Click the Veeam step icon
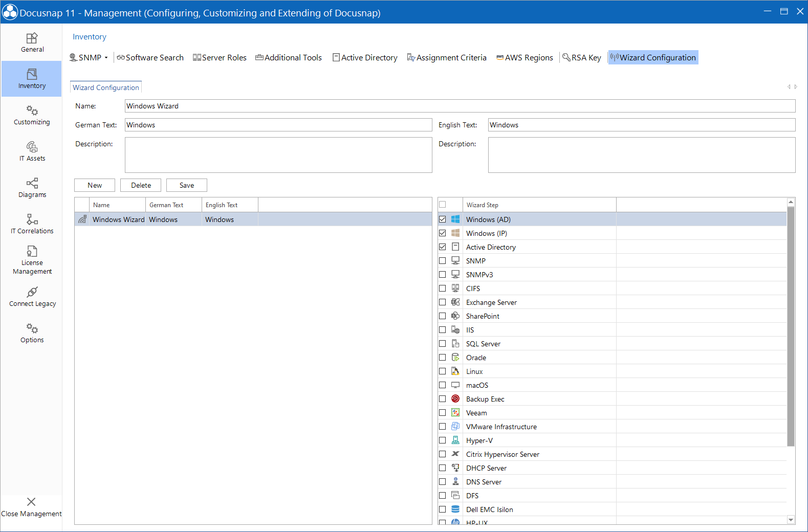Screen dimensions: 808x532 click(x=455, y=413)
